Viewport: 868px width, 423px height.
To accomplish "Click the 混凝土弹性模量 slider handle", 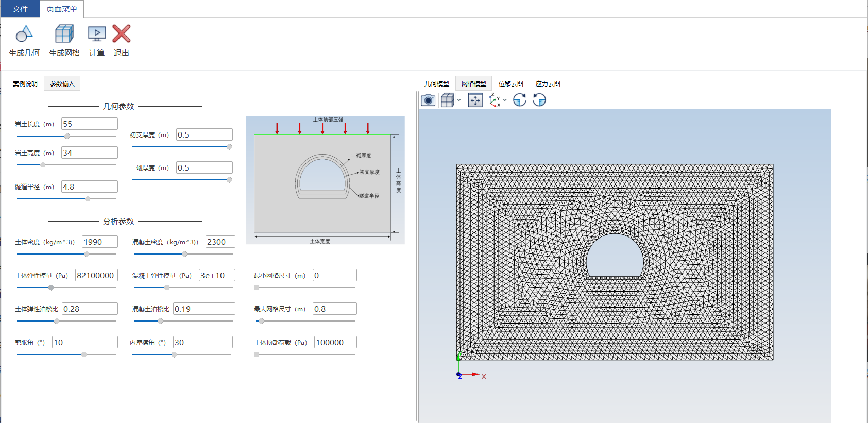I will [x=167, y=287].
